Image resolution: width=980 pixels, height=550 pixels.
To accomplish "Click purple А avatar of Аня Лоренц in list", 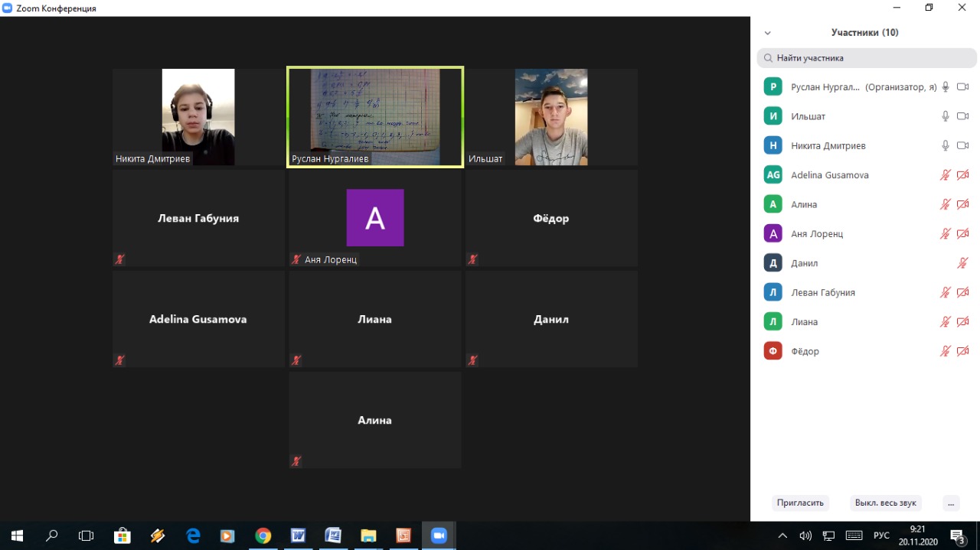I will click(x=773, y=234).
